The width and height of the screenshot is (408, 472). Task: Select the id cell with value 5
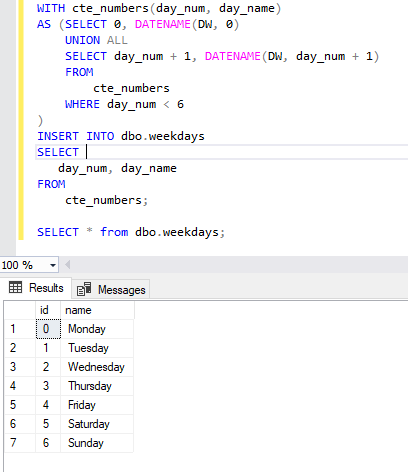48,424
